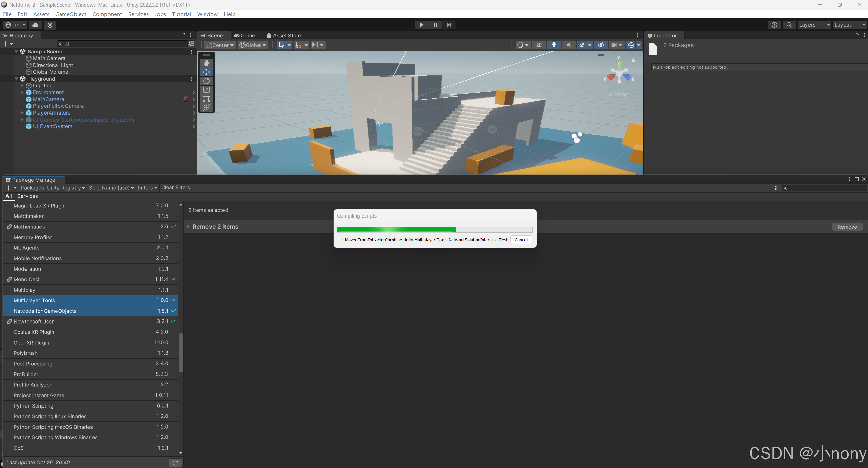Open the Assets menu
The width and height of the screenshot is (868, 468).
click(41, 14)
